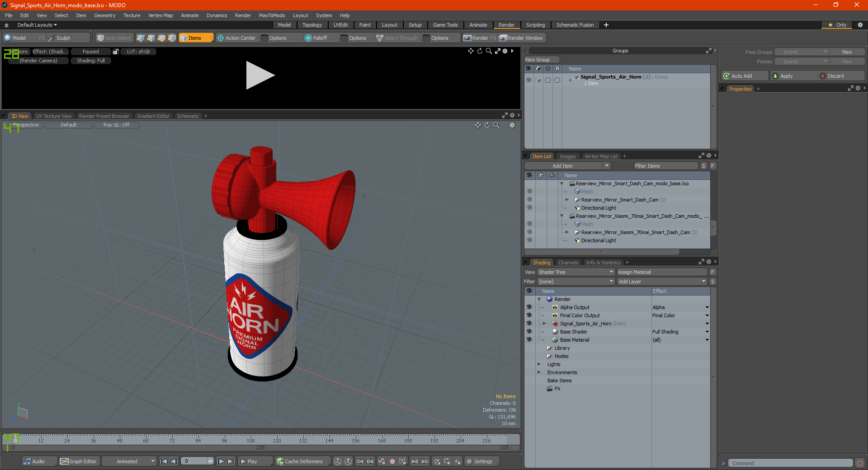Open Graph Editor
Screen dimensions: 868x470
(x=79, y=461)
